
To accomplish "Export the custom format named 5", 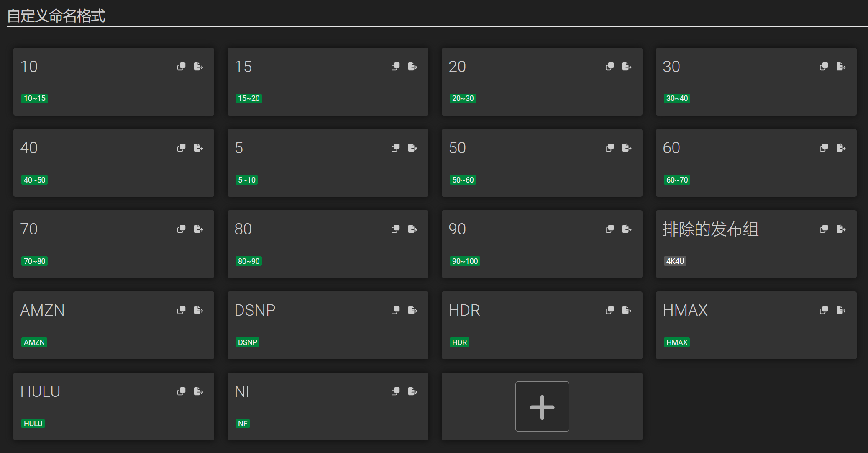I will [x=412, y=148].
